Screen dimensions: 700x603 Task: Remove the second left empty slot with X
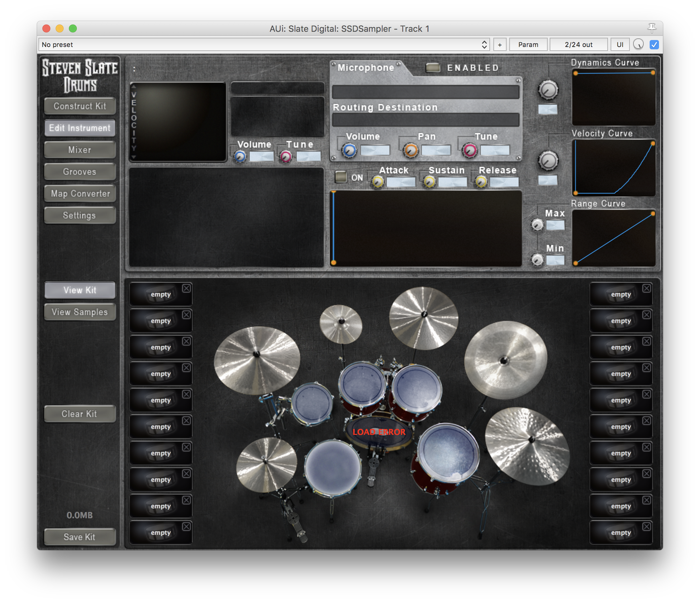(x=186, y=315)
